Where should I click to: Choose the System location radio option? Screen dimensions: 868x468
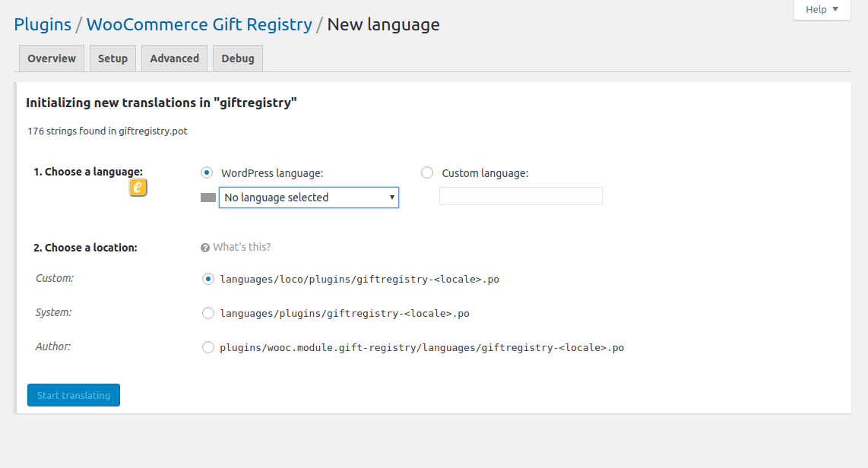[x=207, y=313]
